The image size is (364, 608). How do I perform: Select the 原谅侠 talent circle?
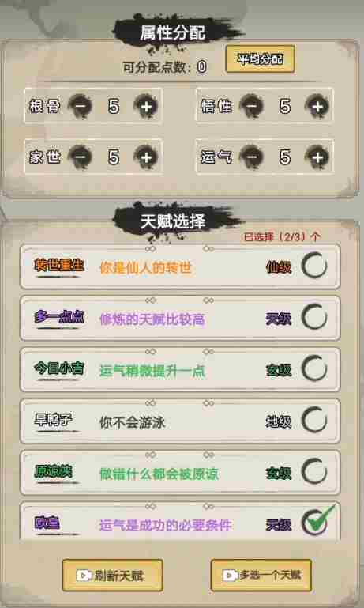pyautogui.click(x=314, y=472)
